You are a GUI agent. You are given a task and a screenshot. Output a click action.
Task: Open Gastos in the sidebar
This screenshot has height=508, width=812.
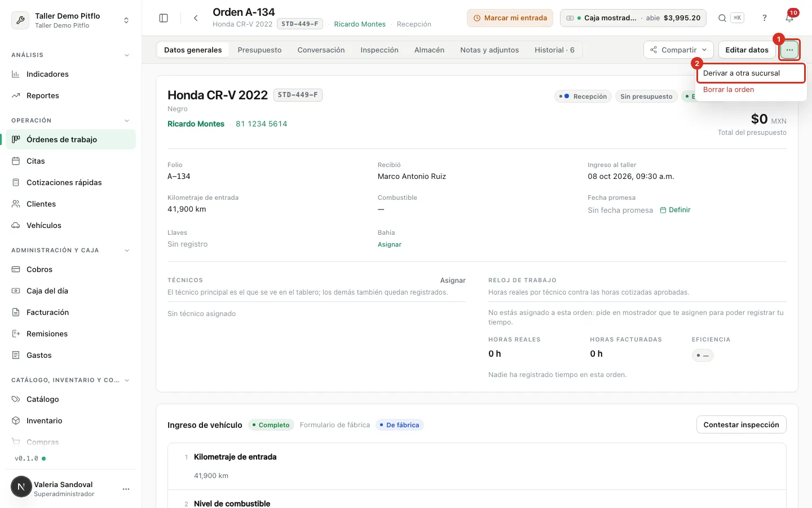point(70,355)
